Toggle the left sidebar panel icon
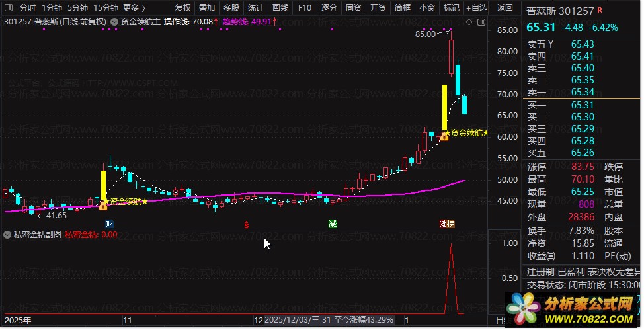644x330 pixels. pos(8,8)
